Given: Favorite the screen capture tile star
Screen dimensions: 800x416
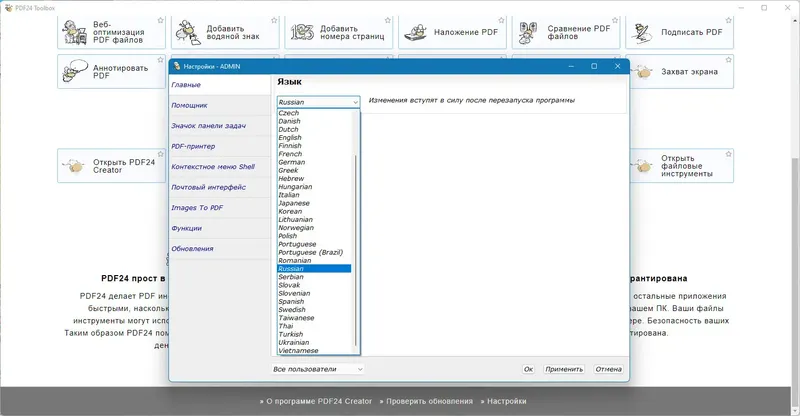Looking at the screenshot, I should point(729,60).
